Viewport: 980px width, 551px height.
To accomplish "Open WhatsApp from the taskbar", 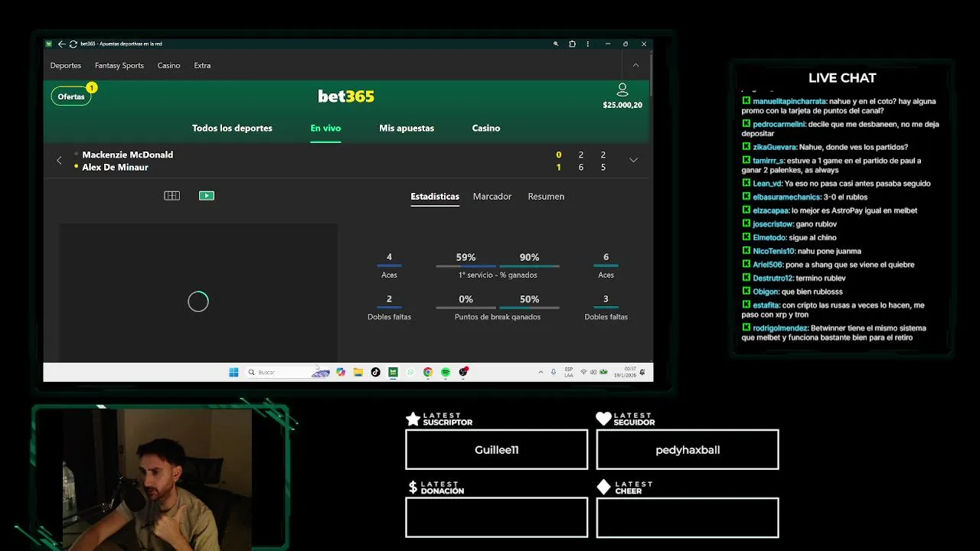I will 410,372.
